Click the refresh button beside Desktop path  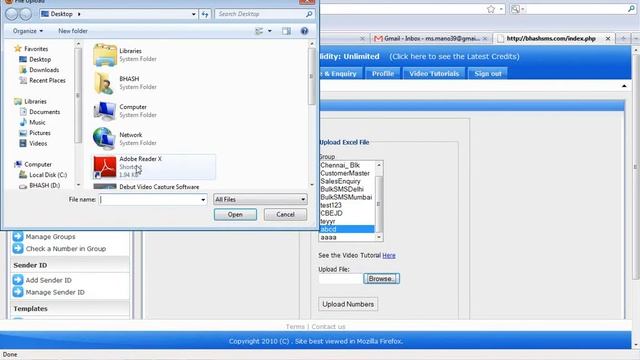tap(205, 14)
